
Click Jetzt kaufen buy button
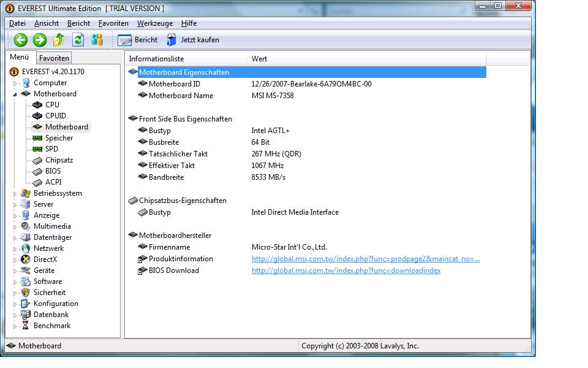(193, 40)
